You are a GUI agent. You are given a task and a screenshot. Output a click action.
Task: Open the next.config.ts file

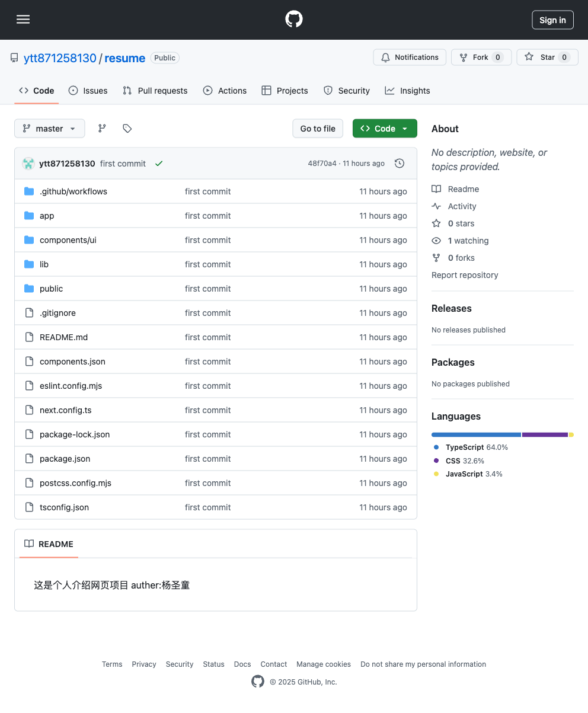(x=66, y=410)
